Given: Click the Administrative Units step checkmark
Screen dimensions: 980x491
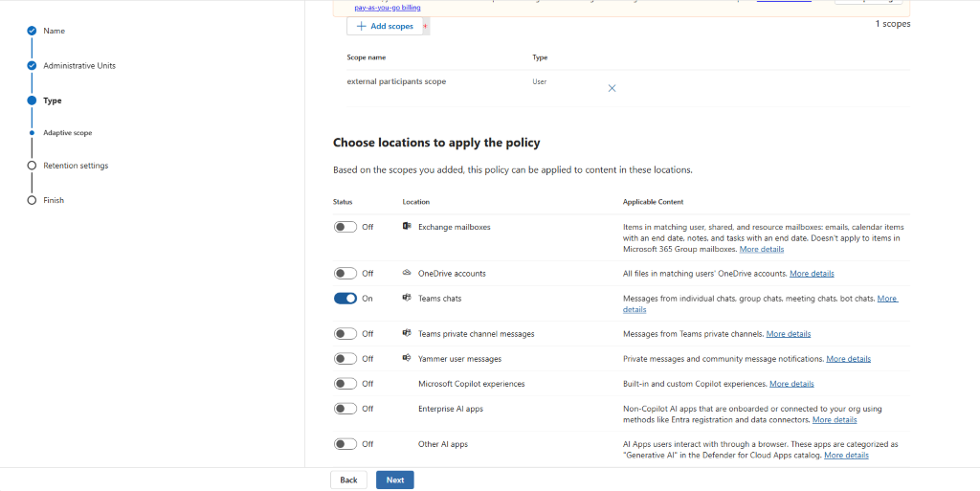Looking at the screenshot, I should [x=32, y=66].
